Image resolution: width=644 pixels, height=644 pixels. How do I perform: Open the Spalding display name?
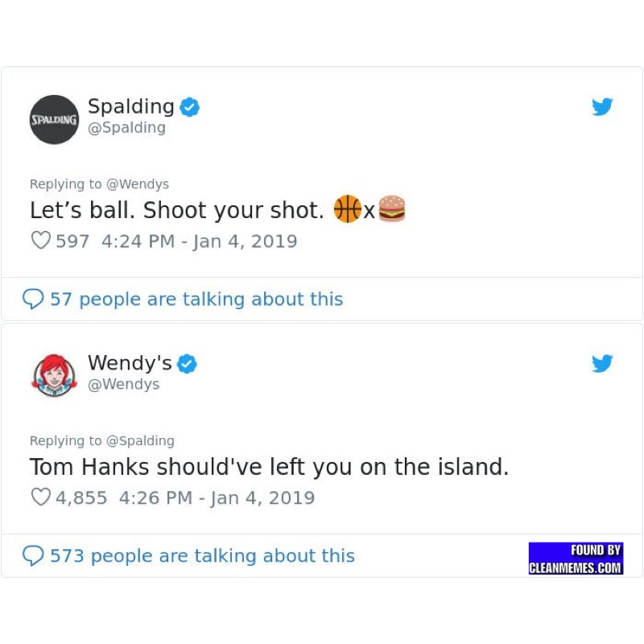pos(130,106)
